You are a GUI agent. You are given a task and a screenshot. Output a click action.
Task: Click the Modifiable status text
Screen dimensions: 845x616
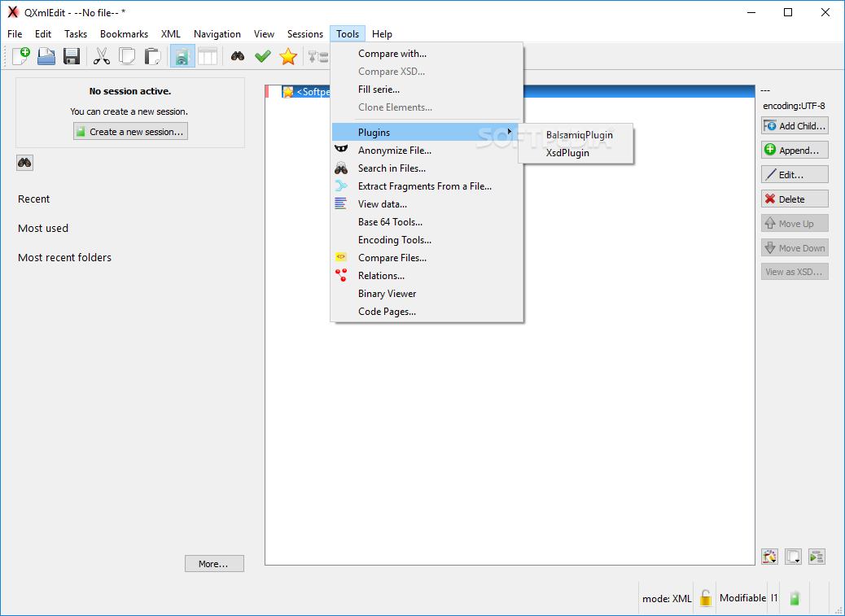click(742, 598)
